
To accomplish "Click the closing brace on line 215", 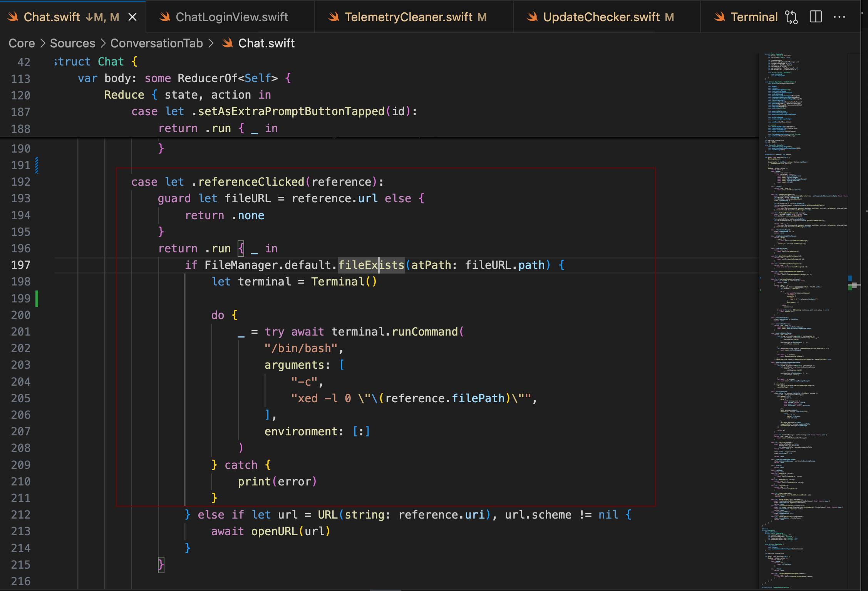I will pos(161,565).
